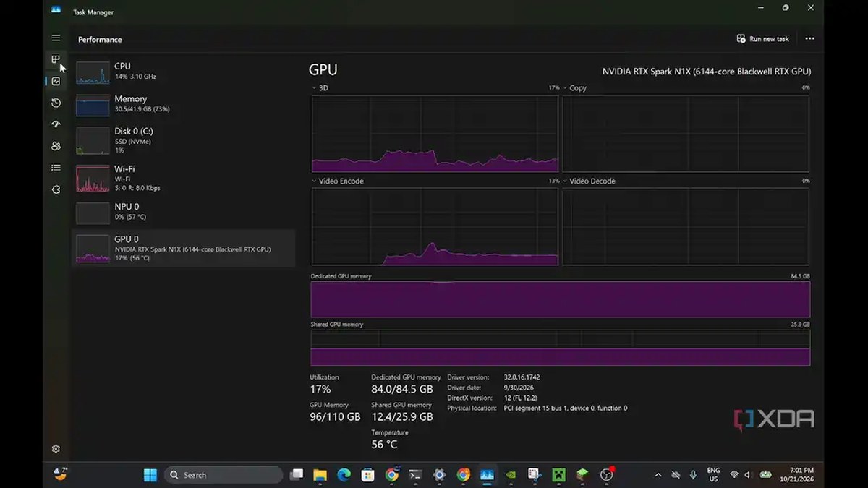Open Settings gear on the taskbar
This screenshot has width=868, height=488.
pos(439,475)
